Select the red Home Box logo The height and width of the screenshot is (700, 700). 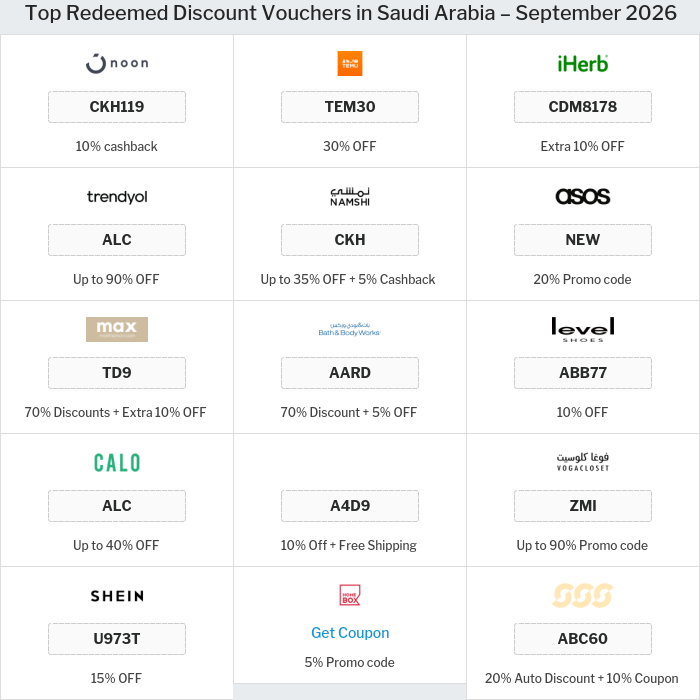coord(350,595)
